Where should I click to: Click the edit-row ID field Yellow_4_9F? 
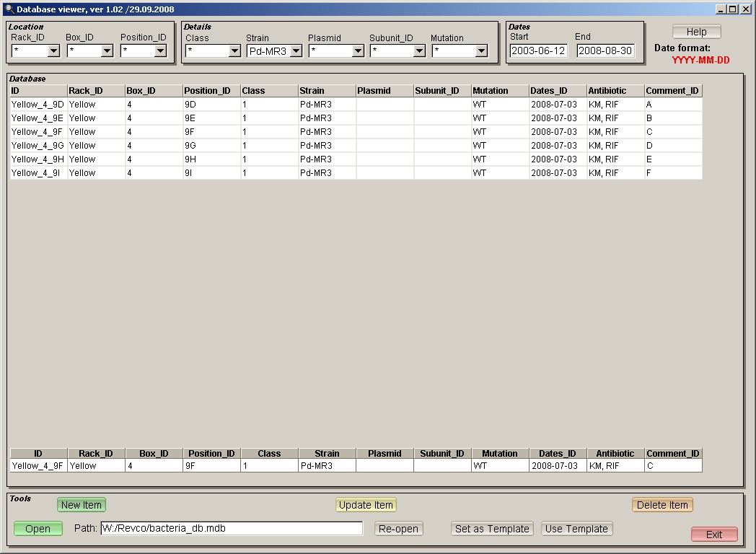coord(38,466)
